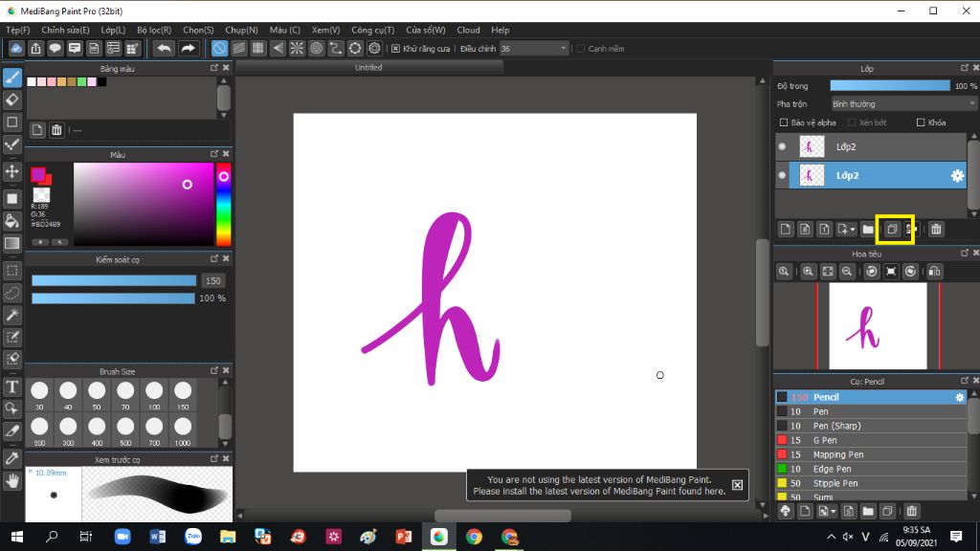The image size is (980, 551).
Task: Check the Khóa checkbox in the layer panel
Action: pyautogui.click(x=920, y=123)
